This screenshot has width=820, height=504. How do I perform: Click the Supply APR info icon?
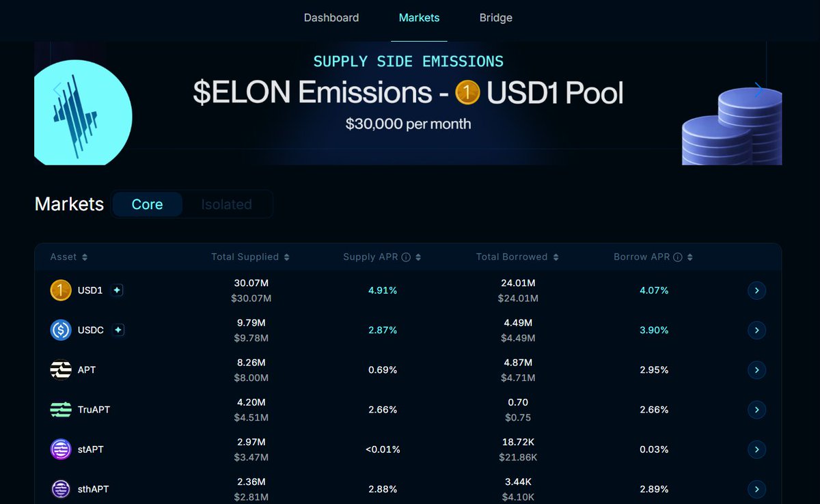tap(406, 257)
